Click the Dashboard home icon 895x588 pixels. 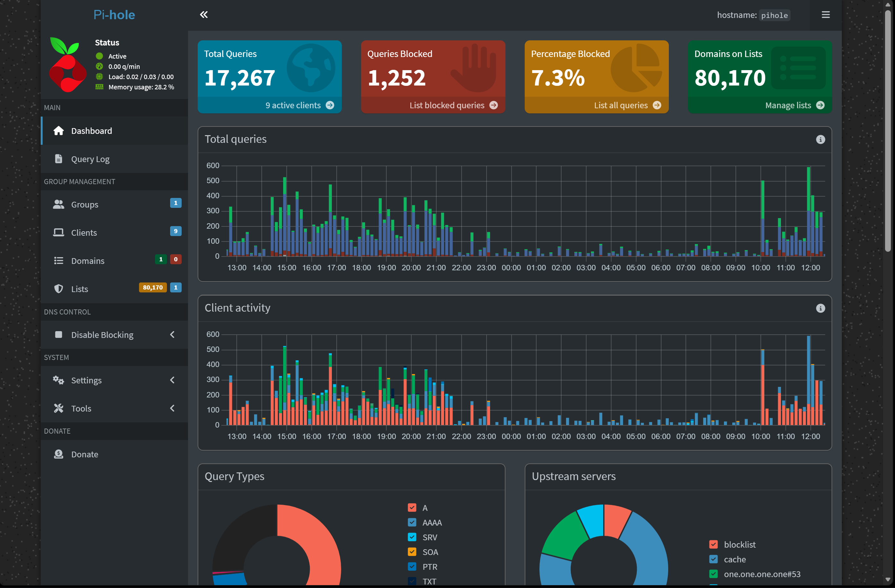coord(58,131)
